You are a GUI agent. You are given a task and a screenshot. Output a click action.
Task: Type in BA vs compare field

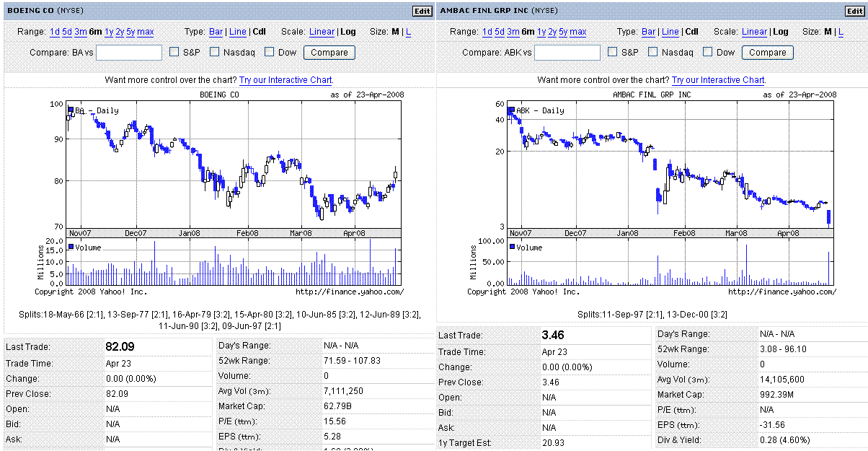tap(129, 53)
